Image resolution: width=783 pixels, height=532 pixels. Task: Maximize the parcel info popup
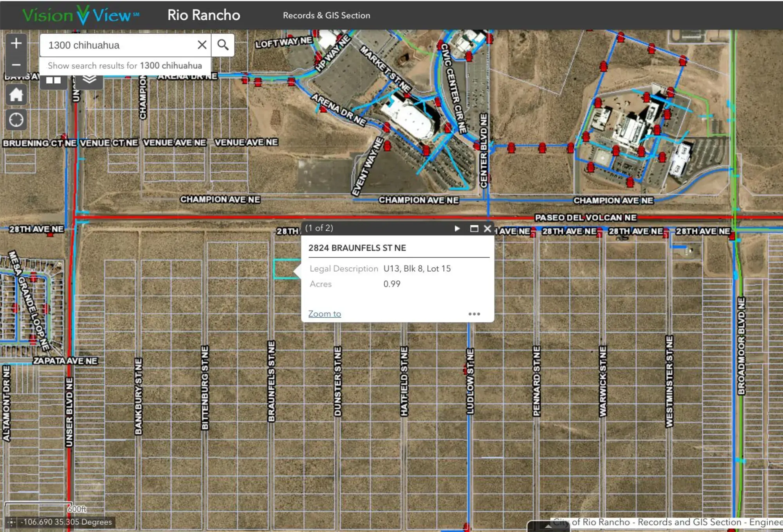click(474, 228)
